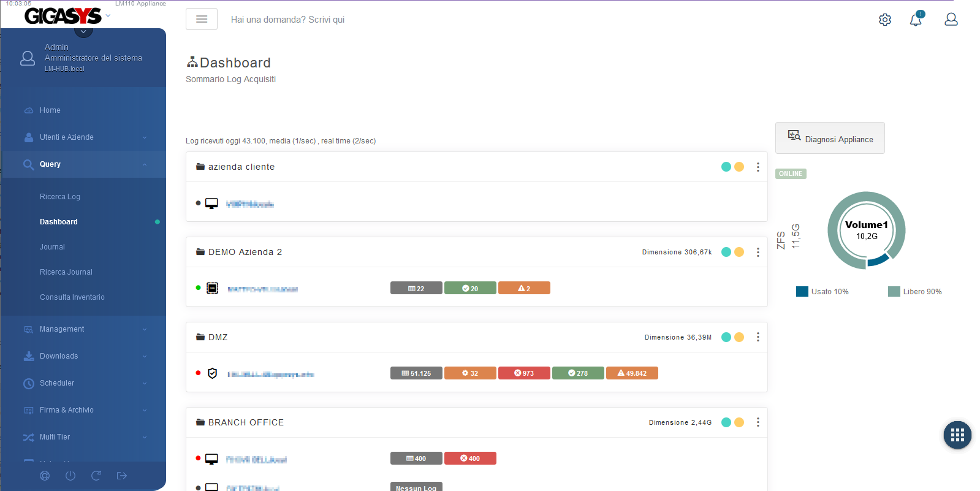Click the blue Usato 10% legend swatch

pos(802,291)
